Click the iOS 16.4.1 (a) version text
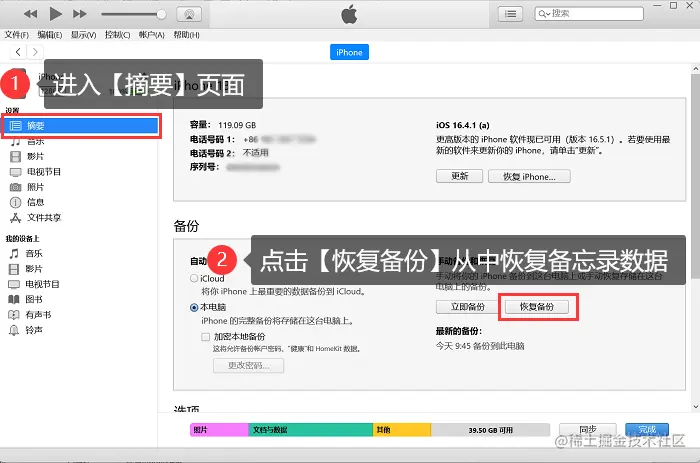 462,125
